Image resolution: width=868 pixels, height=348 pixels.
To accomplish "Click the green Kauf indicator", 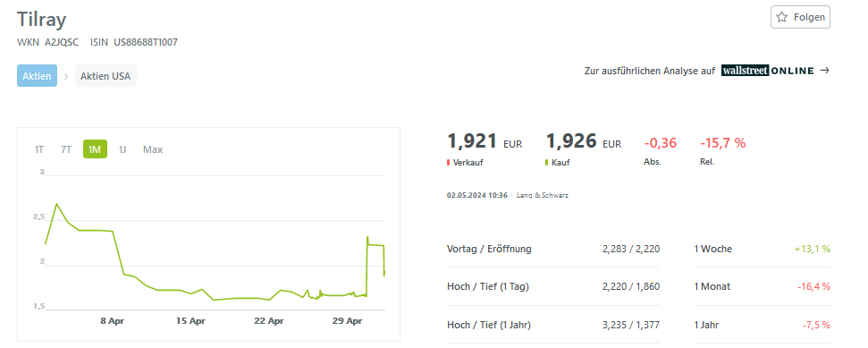I will tap(547, 163).
